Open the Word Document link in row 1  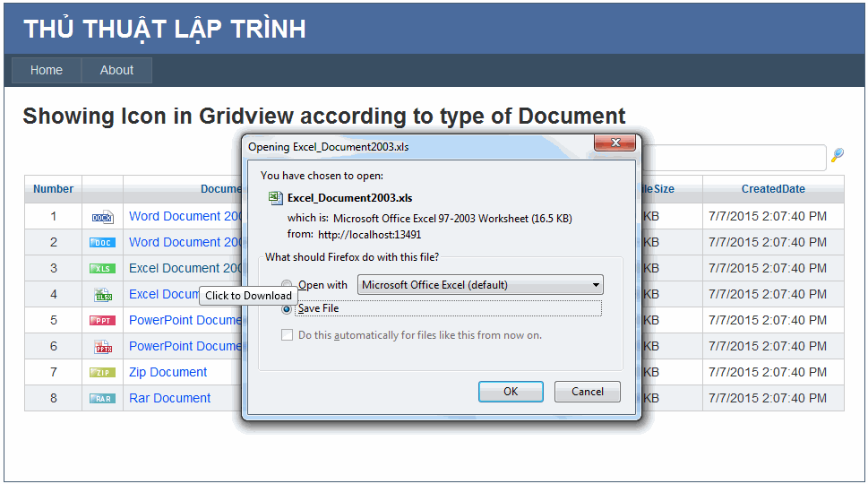tap(185, 216)
